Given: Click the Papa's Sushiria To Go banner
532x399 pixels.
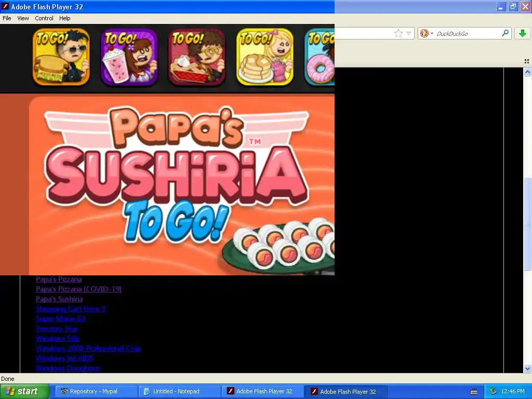Looking at the screenshot, I should pos(182,185).
